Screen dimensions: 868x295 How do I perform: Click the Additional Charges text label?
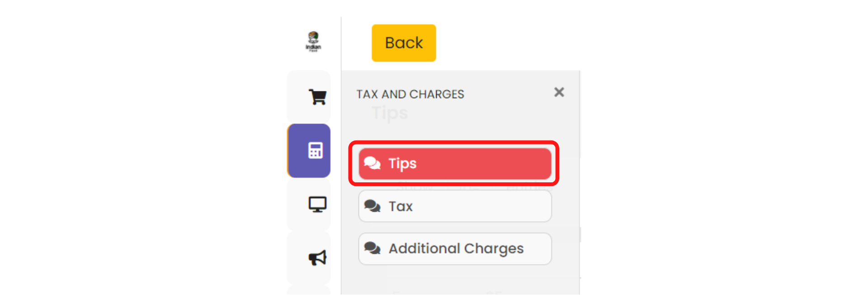456,248
